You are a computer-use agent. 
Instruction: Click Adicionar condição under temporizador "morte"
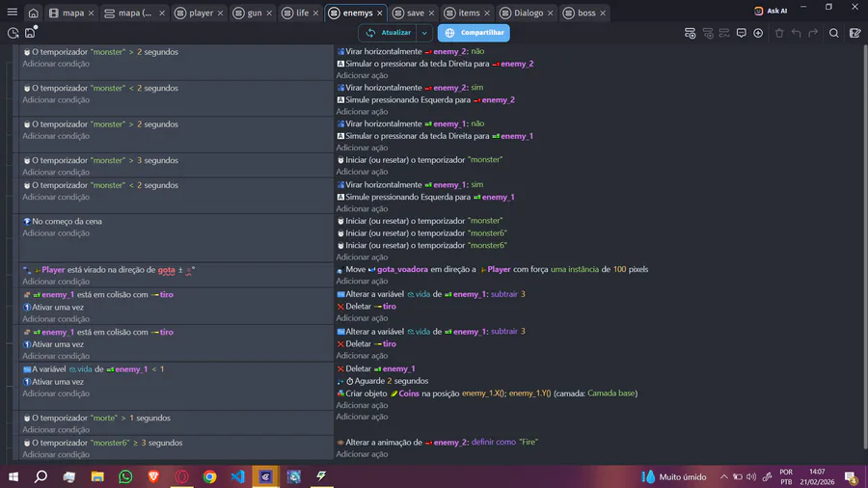pyautogui.click(x=56, y=430)
